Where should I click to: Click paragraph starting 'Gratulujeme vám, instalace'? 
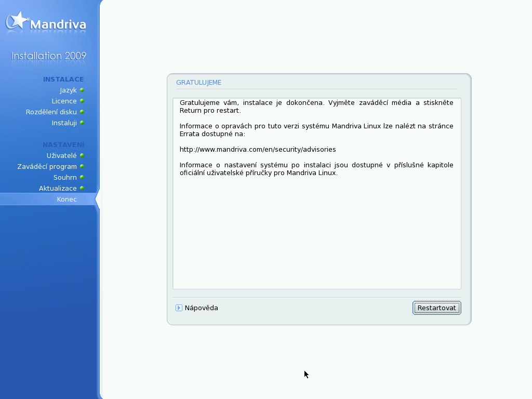pos(316,107)
